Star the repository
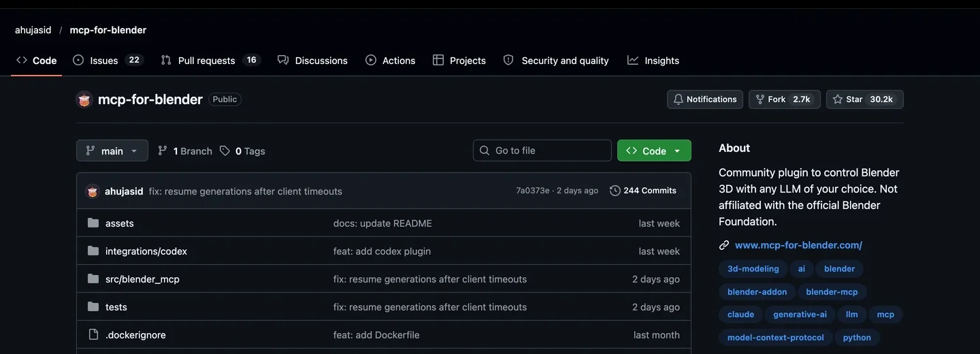This screenshot has height=354, width=980. point(865,99)
